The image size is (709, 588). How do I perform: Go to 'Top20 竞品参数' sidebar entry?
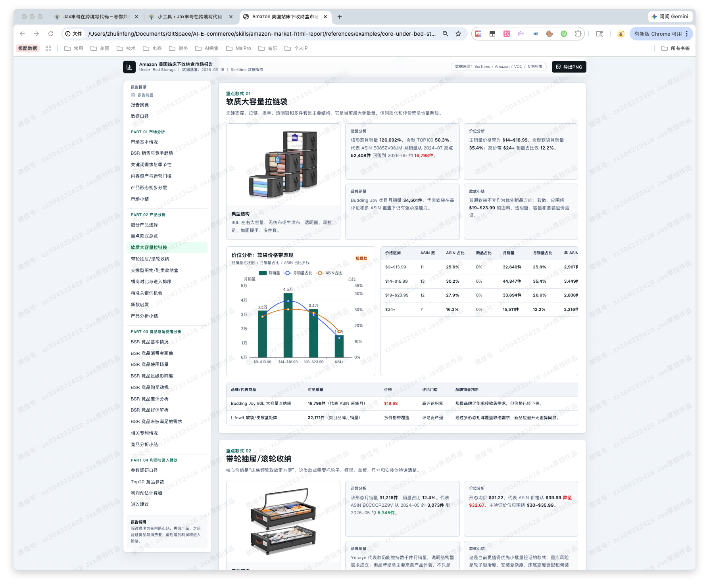[147, 482]
